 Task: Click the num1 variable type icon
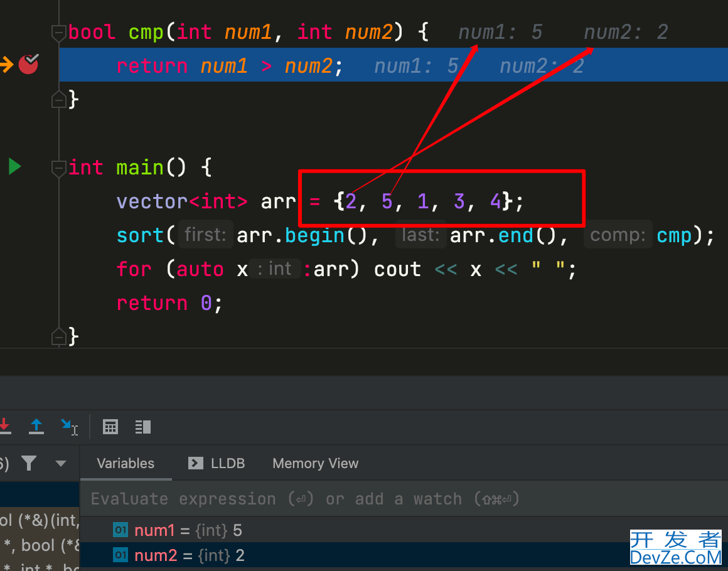pyautogui.click(x=120, y=530)
